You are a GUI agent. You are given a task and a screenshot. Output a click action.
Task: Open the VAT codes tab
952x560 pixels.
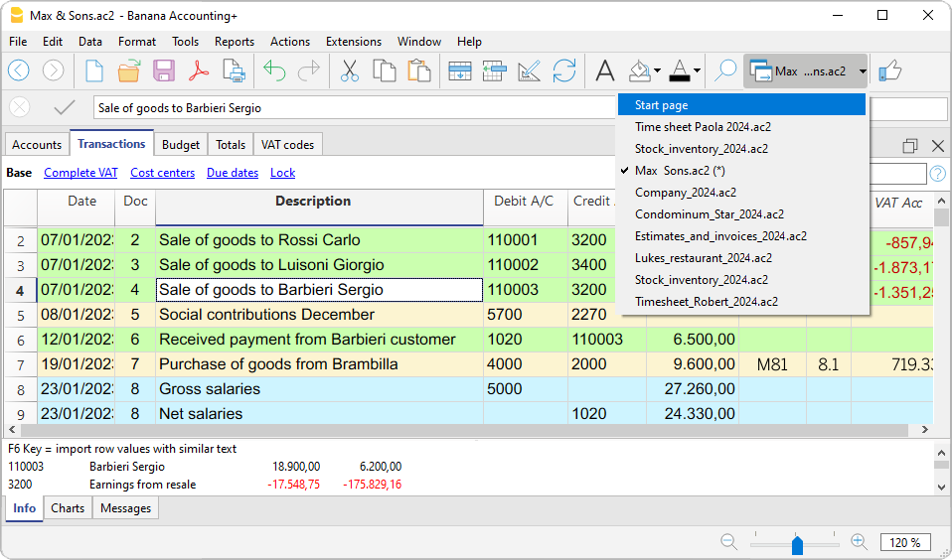287,144
